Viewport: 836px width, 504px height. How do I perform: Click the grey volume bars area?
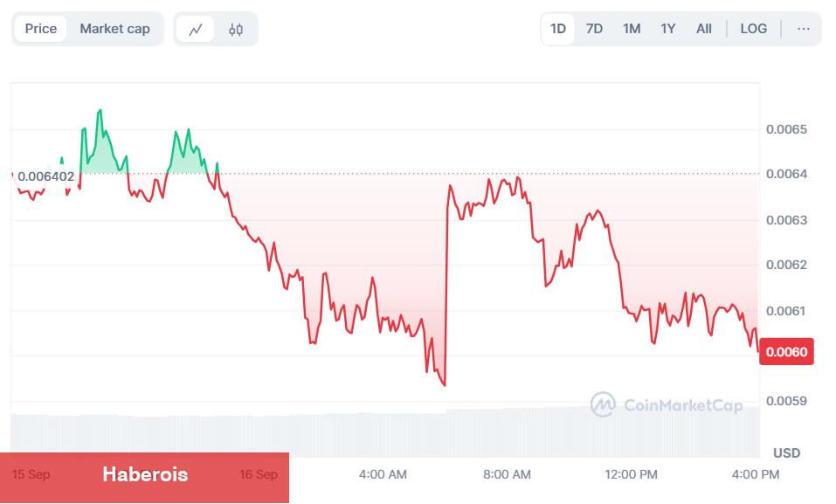point(385,433)
